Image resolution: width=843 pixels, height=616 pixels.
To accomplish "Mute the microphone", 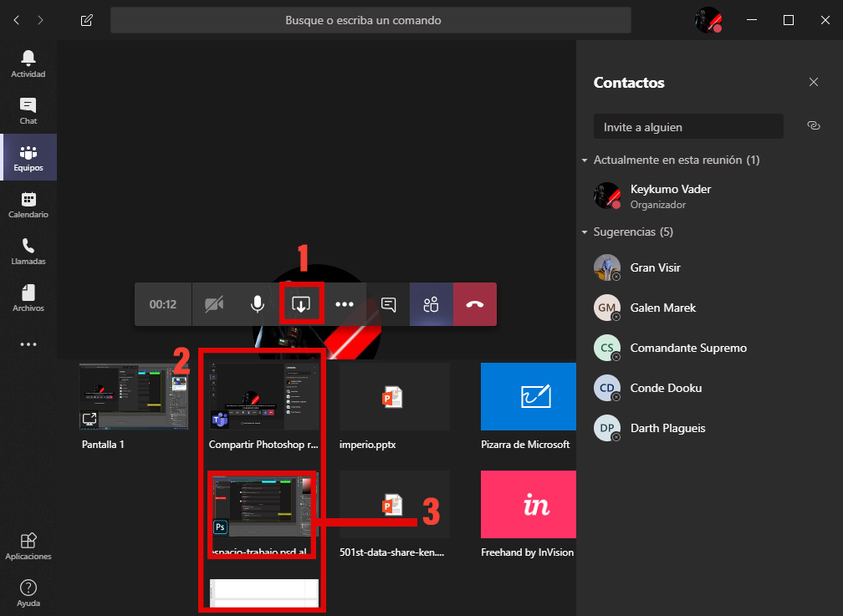I will pos(257,303).
